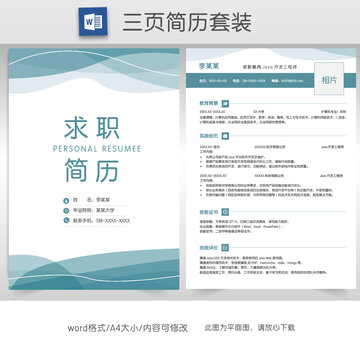
Task: Select the 实践经历 section heading
Action: 209,136
